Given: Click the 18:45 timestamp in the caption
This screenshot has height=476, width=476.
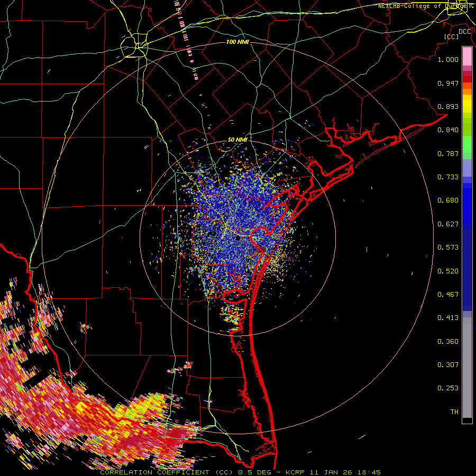Looking at the screenshot, I should 369,472.
